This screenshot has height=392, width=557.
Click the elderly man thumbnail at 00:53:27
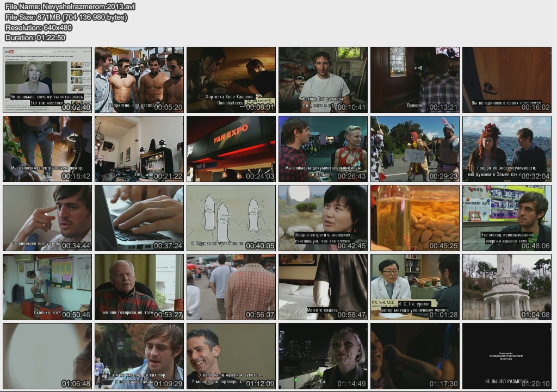pos(139,287)
